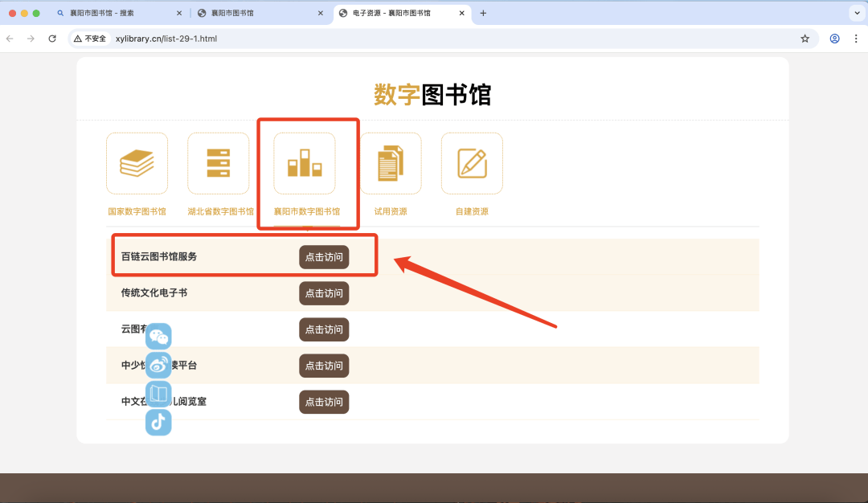868x503 pixels.
Task: Close the 电子资源 - 襄阳市图书馆 tab
Action: [x=461, y=14]
